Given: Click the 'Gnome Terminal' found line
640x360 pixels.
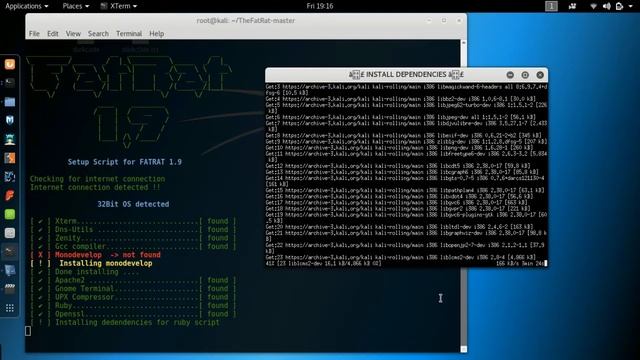Looking at the screenshot, I should (133, 289).
